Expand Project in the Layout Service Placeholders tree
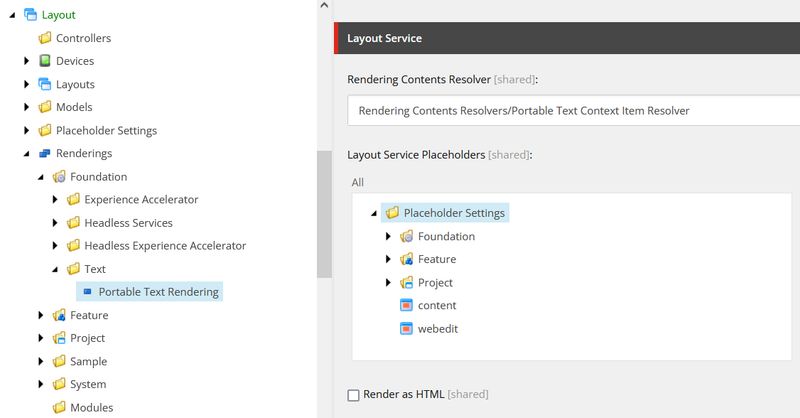Image resolution: width=800 pixels, height=418 pixels. 388,282
